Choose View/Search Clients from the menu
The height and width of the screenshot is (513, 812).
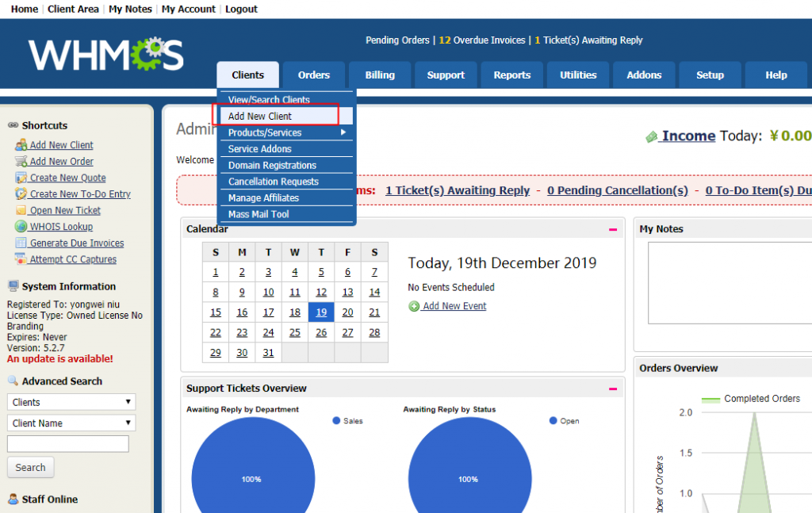pyautogui.click(x=287, y=99)
